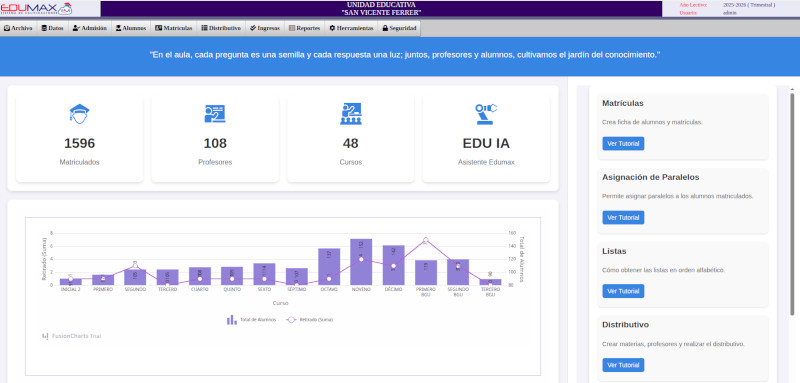The height and width of the screenshot is (383, 800).
Task: Click the Curso x-axis title
Action: 281,303
